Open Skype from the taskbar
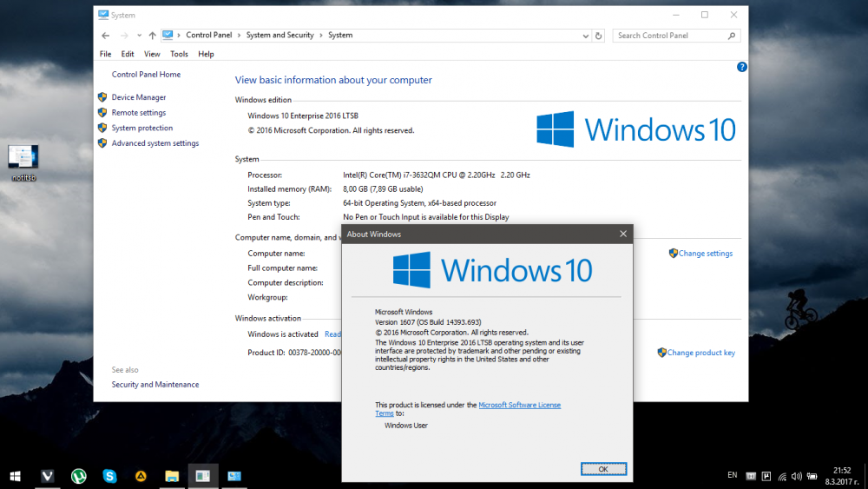 pyautogui.click(x=109, y=476)
